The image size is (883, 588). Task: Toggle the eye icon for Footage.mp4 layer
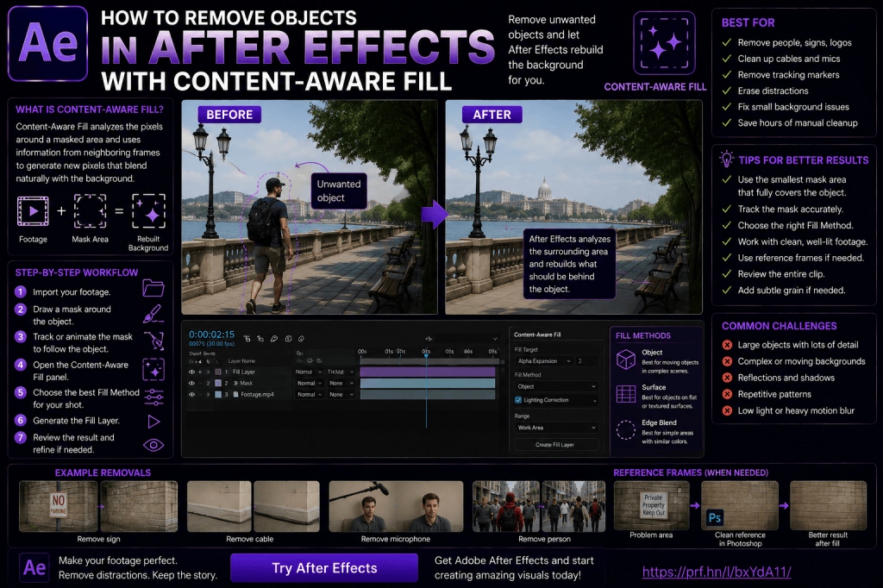[191, 394]
